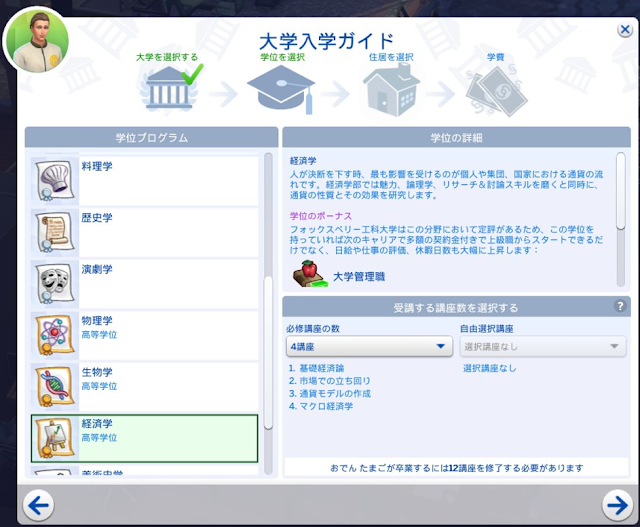Click course 4. マクロ経済学
The height and width of the screenshot is (527, 640).
(321, 406)
